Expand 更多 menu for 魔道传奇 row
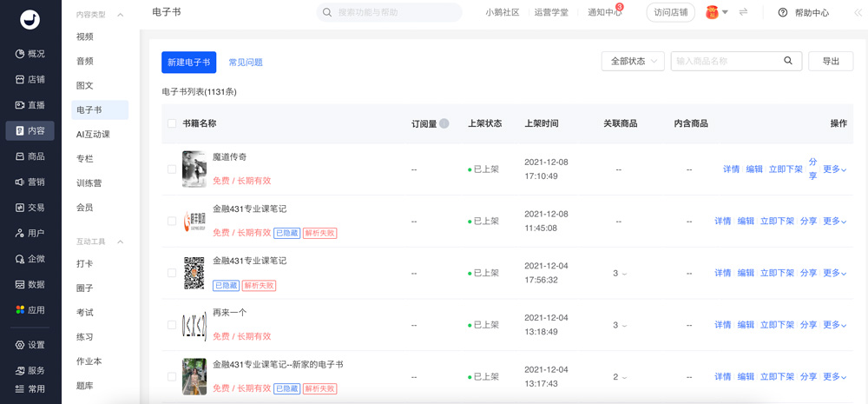 coord(834,169)
